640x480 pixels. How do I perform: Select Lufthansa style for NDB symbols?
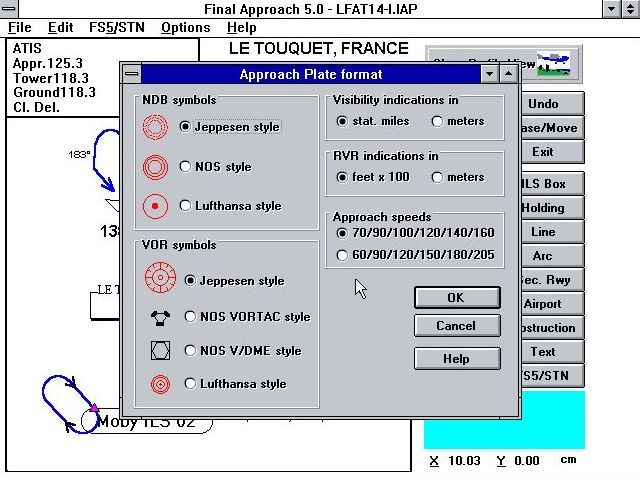click(231, 206)
